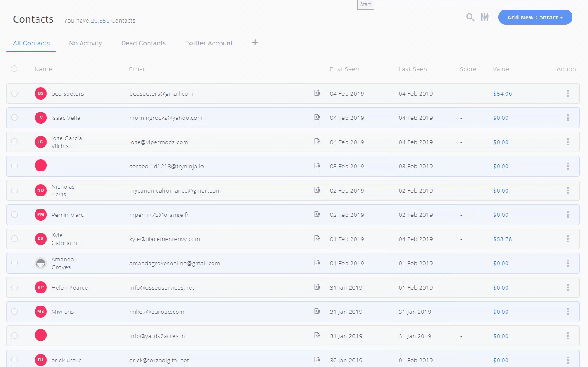Select the Amanda Groves row checkbox

(x=15, y=263)
